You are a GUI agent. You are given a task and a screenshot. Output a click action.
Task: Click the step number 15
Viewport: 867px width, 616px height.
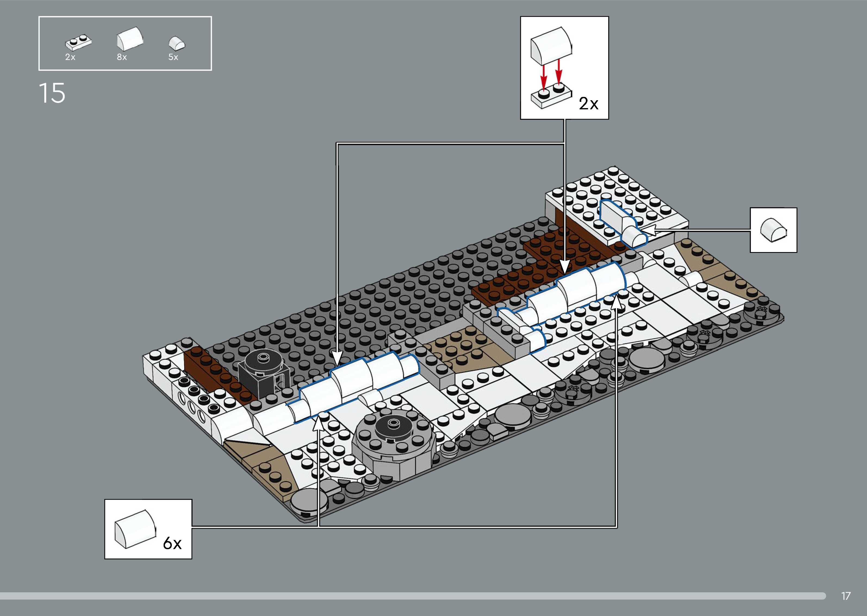point(52,93)
